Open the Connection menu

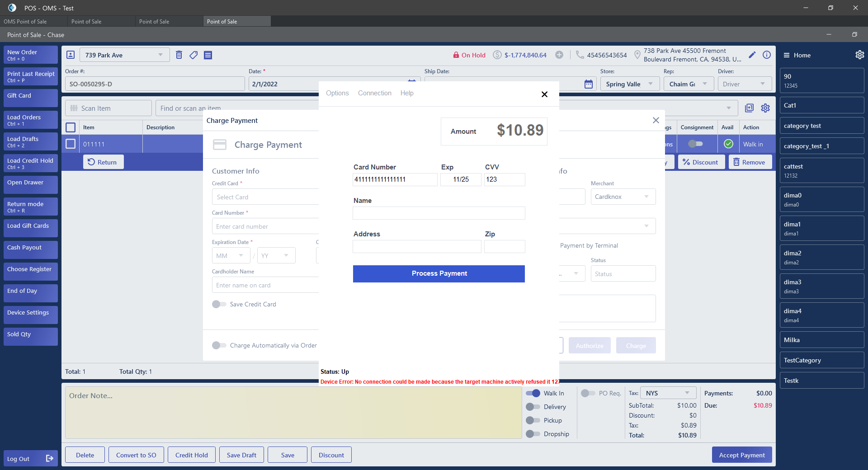(x=375, y=93)
